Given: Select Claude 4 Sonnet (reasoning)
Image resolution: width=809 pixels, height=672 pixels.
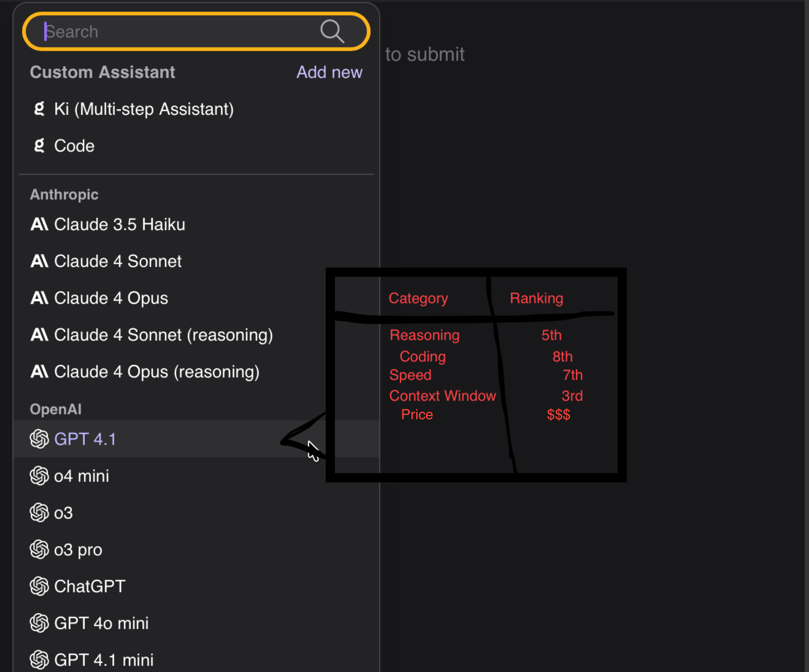Looking at the screenshot, I should [163, 335].
